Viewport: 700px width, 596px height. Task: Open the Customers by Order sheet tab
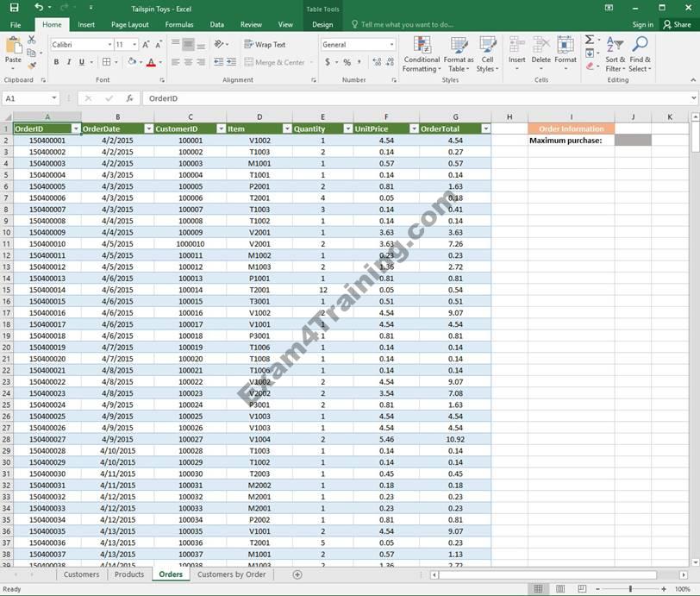tap(231, 574)
